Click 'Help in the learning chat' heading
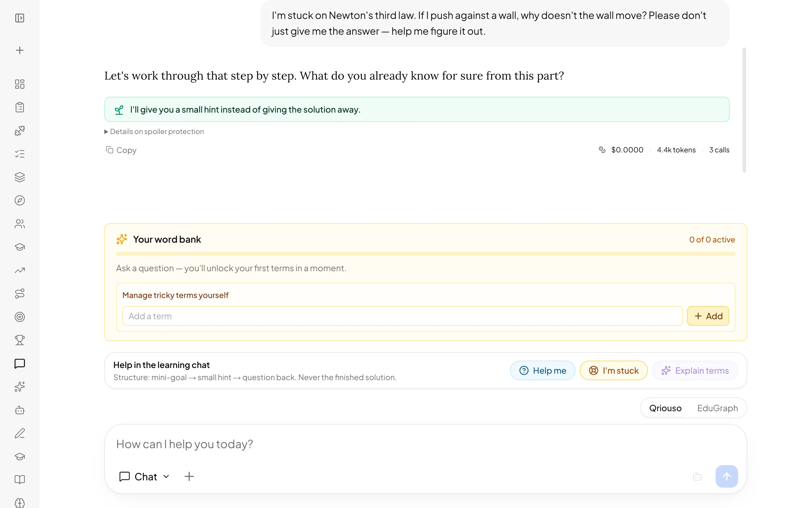 161,365
